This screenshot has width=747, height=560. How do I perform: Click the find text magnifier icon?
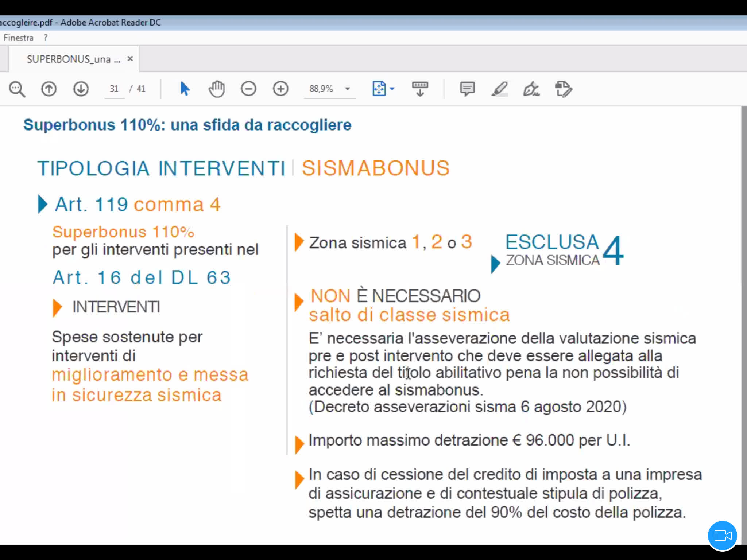pos(17,89)
